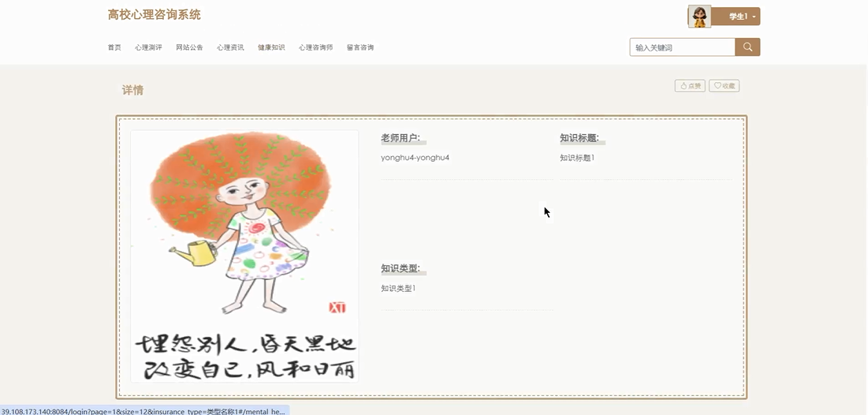Click the 知识类型1 text
The width and height of the screenshot is (868, 415).
point(398,288)
